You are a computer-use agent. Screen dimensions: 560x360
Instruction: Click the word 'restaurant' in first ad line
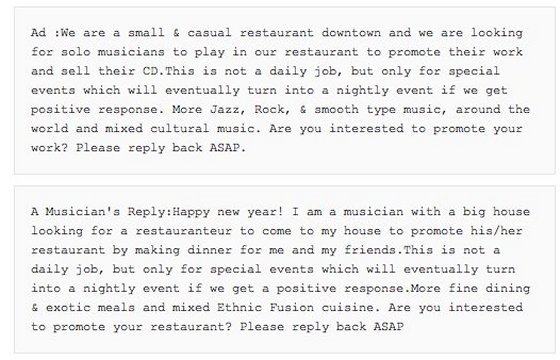pyautogui.click(x=276, y=33)
